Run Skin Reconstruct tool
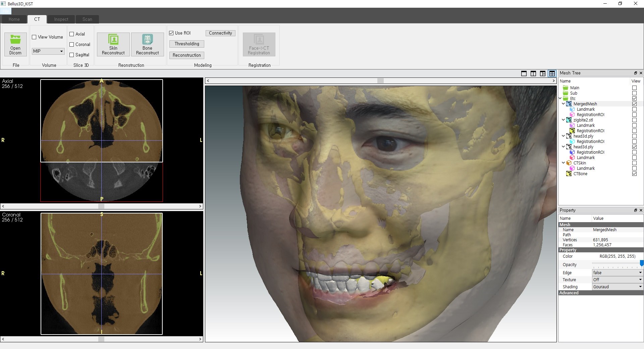Viewport: 644px width, 349px height. pos(113,44)
